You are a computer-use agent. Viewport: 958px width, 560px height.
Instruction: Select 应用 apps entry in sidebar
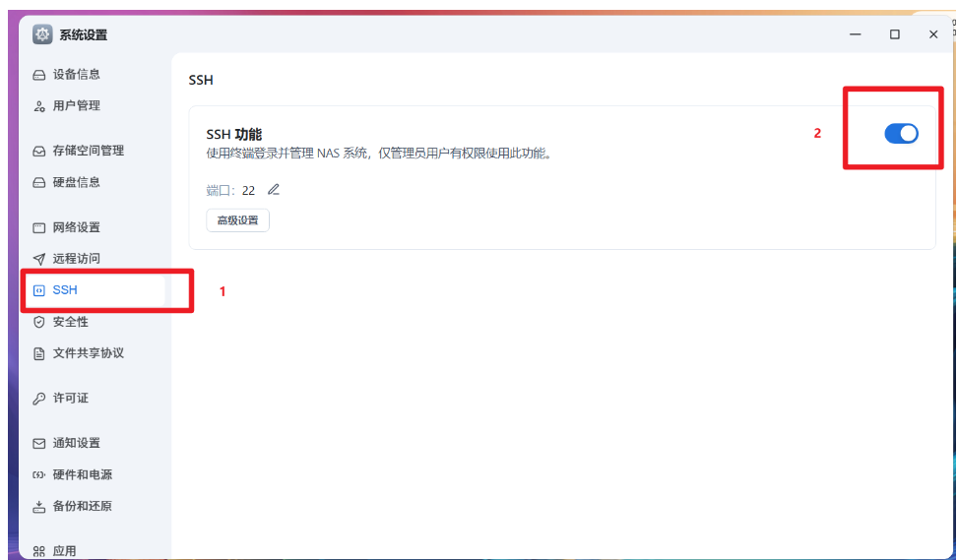(64, 551)
